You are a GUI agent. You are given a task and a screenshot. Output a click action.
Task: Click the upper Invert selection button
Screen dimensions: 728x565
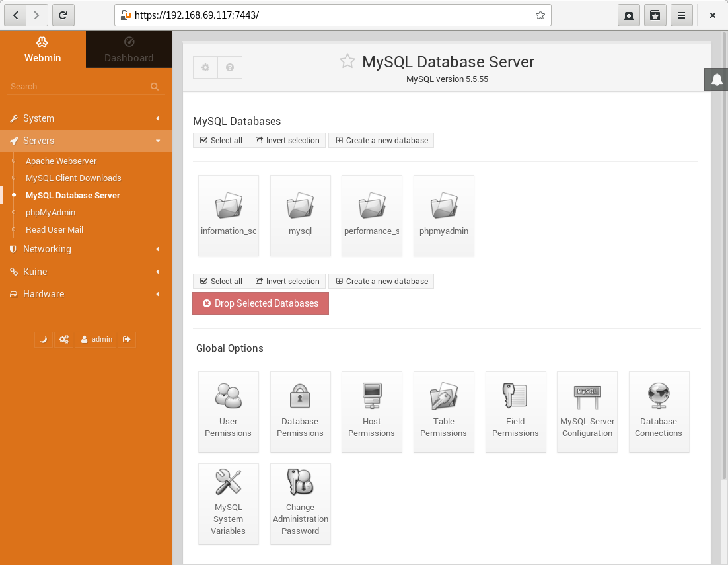[x=287, y=141]
